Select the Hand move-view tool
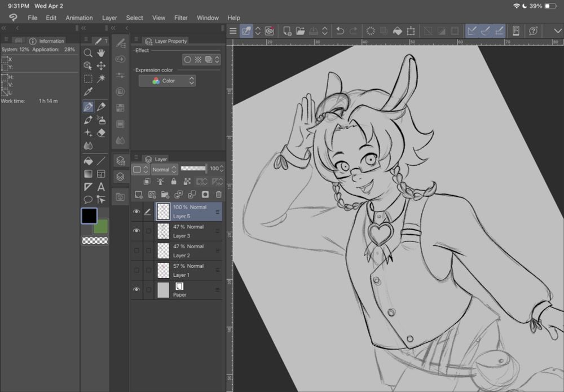The height and width of the screenshot is (392, 564). (x=101, y=53)
